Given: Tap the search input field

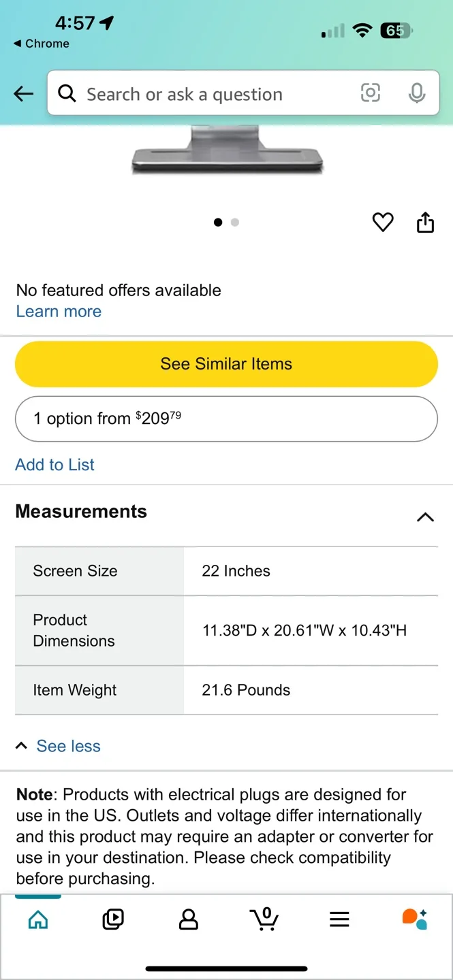Looking at the screenshot, I should pyautogui.click(x=204, y=93).
